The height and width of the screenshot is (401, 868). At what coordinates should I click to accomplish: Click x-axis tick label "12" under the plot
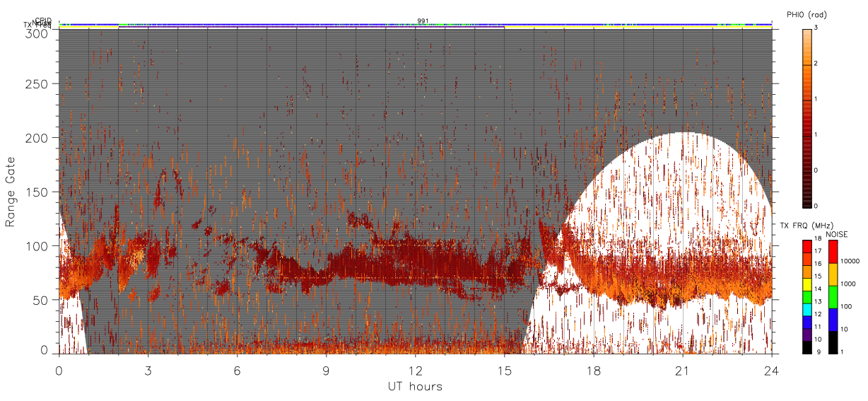point(416,370)
